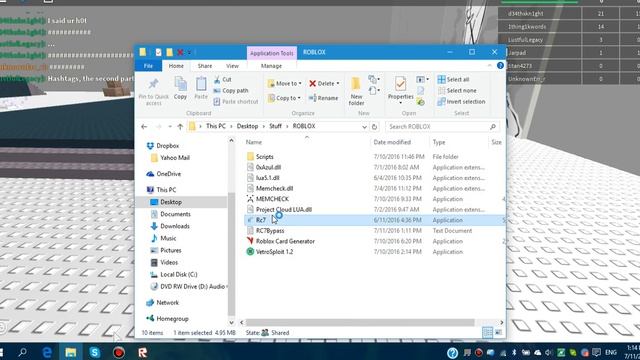Screen dimensions: 640x360
Task: Select the Application Tools contextual tab
Action: point(271,53)
